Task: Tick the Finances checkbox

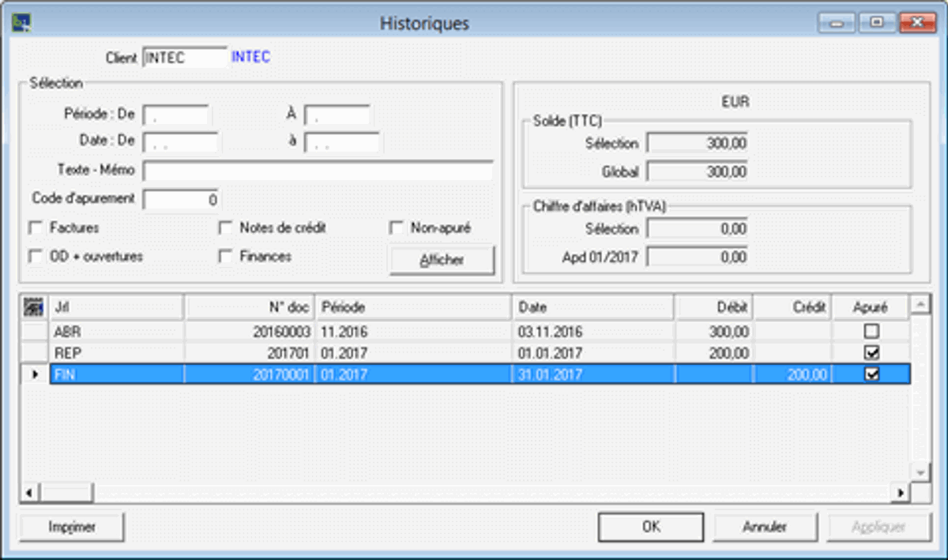Action: pos(225,257)
